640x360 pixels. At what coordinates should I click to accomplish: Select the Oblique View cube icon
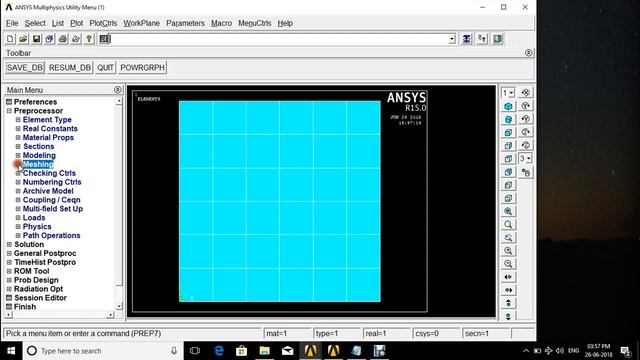tap(508, 119)
